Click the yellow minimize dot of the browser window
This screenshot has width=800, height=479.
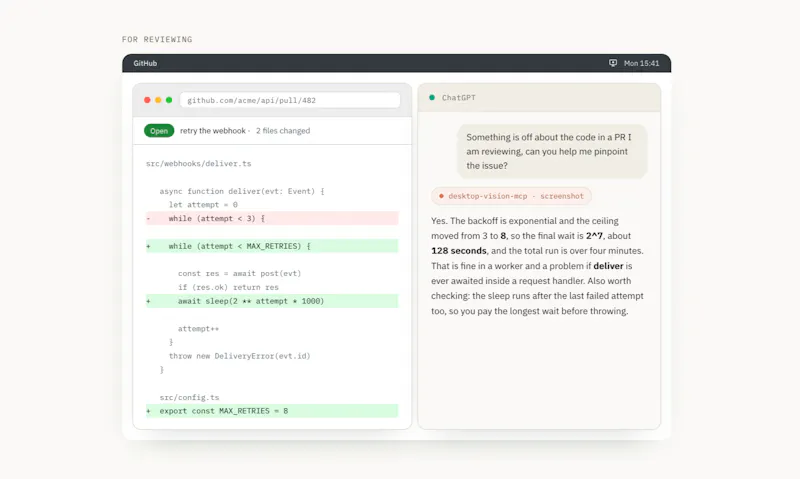158,100
